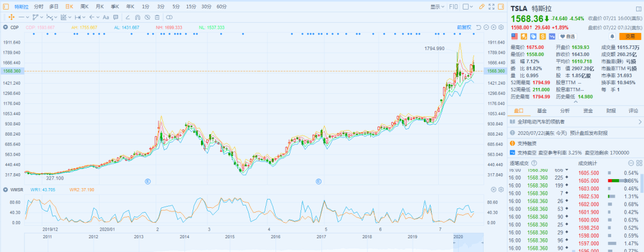Select the arrow annotation tool

92,17
